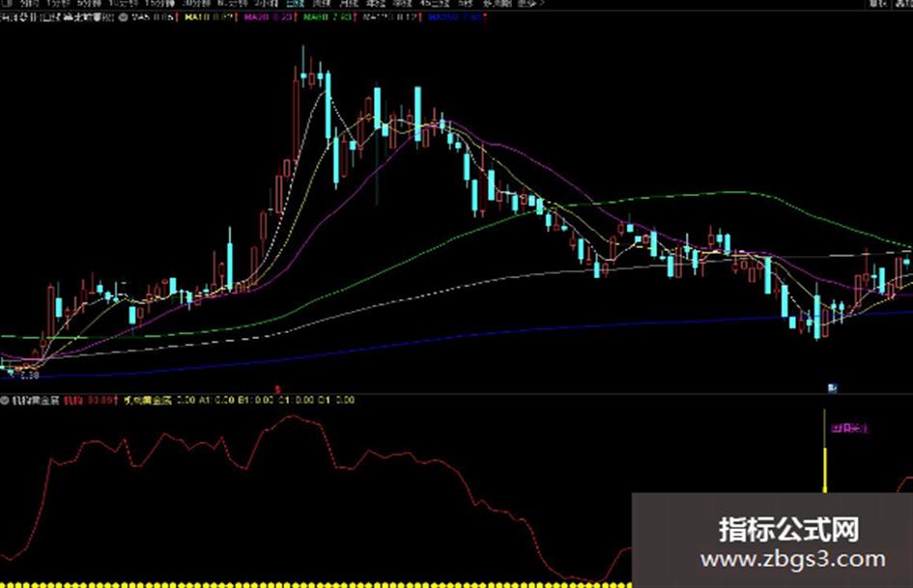Select the highlighted 日线 daily tab
This screenshot has width=913, height=588.
coord(295,4)
